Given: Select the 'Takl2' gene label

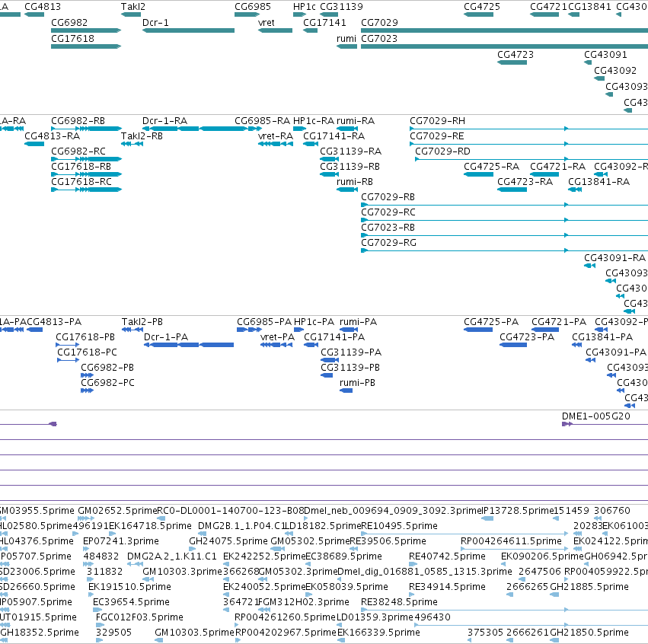Looking at the screenshot, I should 133,7.
